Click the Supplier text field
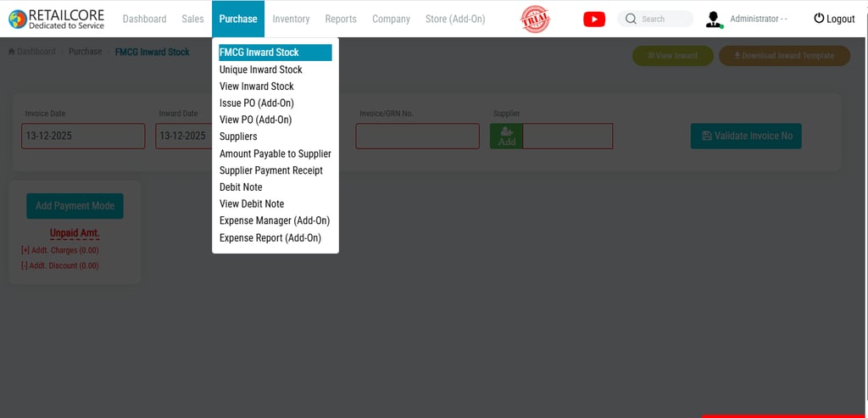 (x=568, y=137)
